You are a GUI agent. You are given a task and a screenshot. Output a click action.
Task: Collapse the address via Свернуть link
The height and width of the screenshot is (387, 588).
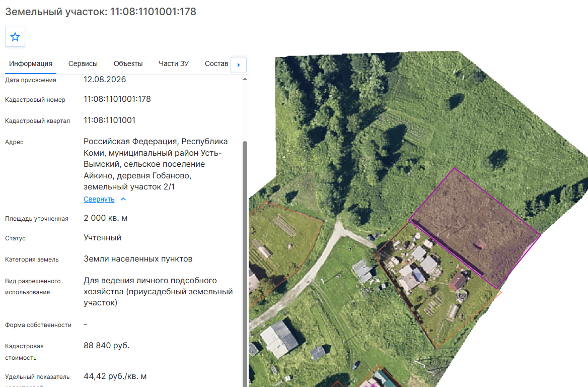pos(99,200)
